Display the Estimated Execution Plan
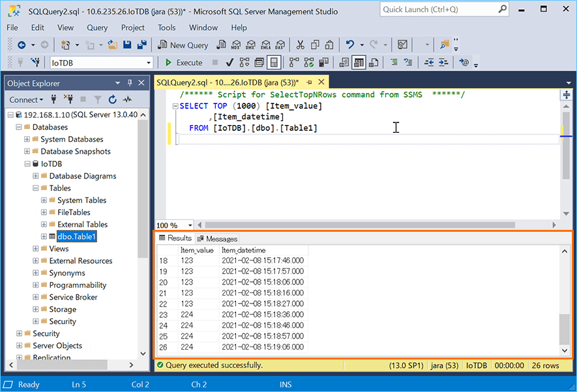577x392 pixels. pyautogui.click(x=244, y=63)
